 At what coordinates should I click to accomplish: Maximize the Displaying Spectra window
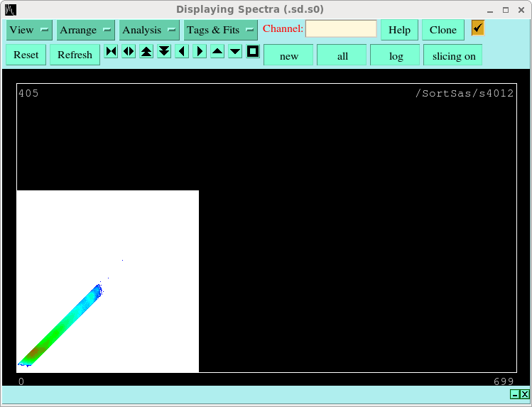(x=506, y=10)
